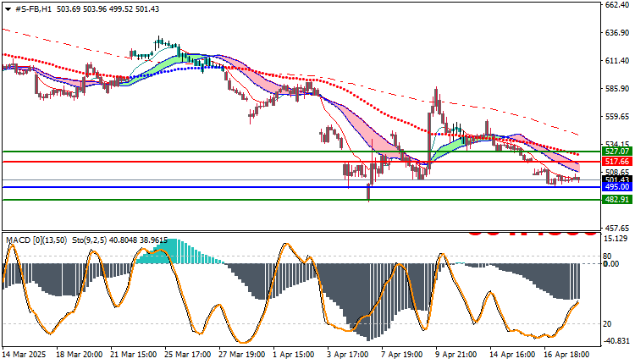Image resolution: width=635 pixels, height=364 pixels.
Task: Click the 80 stochastic level label
Action: click(x=607, y=256)
